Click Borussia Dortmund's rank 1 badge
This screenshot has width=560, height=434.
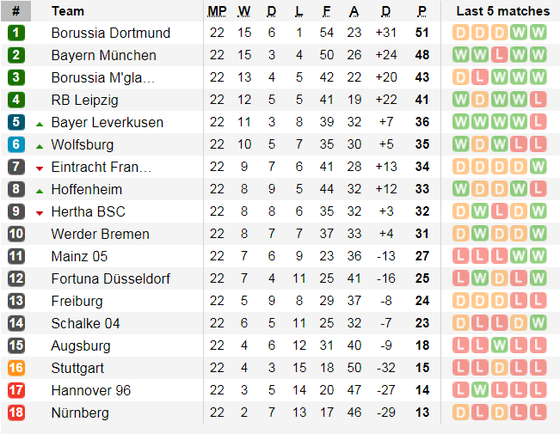click(16, 33)
